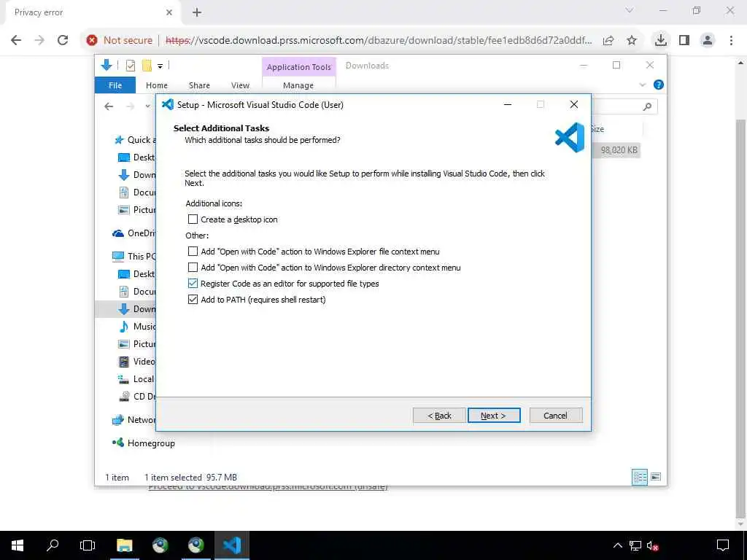Click the 98,020 KB file size cell
This screenshot has width=747, height=560.
(x=619, y=150)
